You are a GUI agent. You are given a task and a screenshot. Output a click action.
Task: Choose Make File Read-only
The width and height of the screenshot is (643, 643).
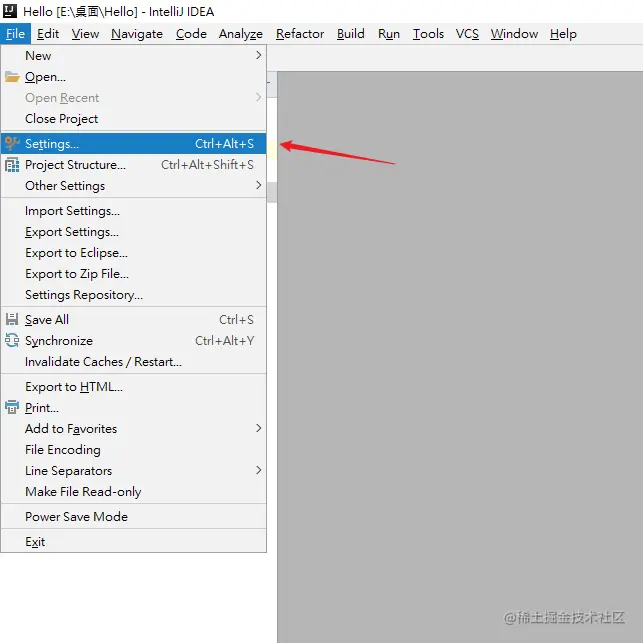tap(134, 491)
